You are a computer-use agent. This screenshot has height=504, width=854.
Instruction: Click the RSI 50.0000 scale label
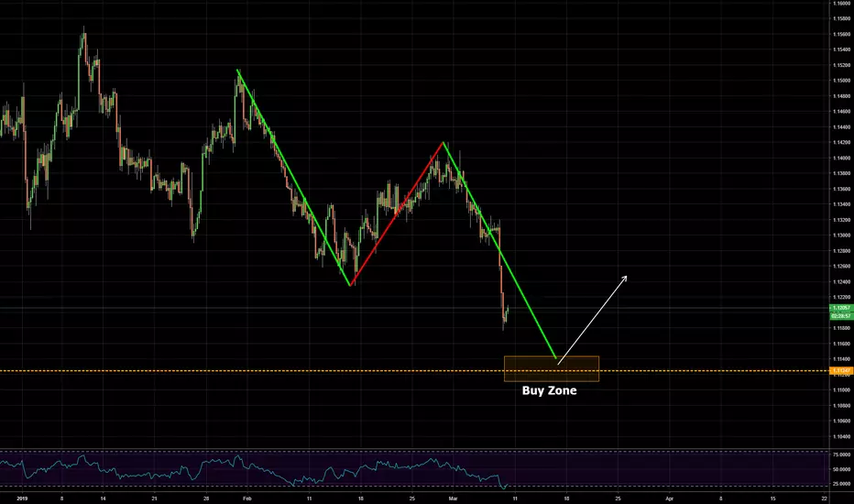[841, 468]
